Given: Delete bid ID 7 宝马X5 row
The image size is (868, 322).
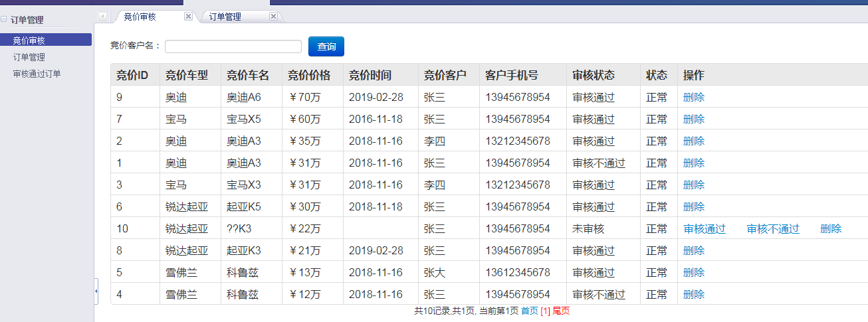Looking at the screenshot, I should pyautogui.click(x=694, y=120).
